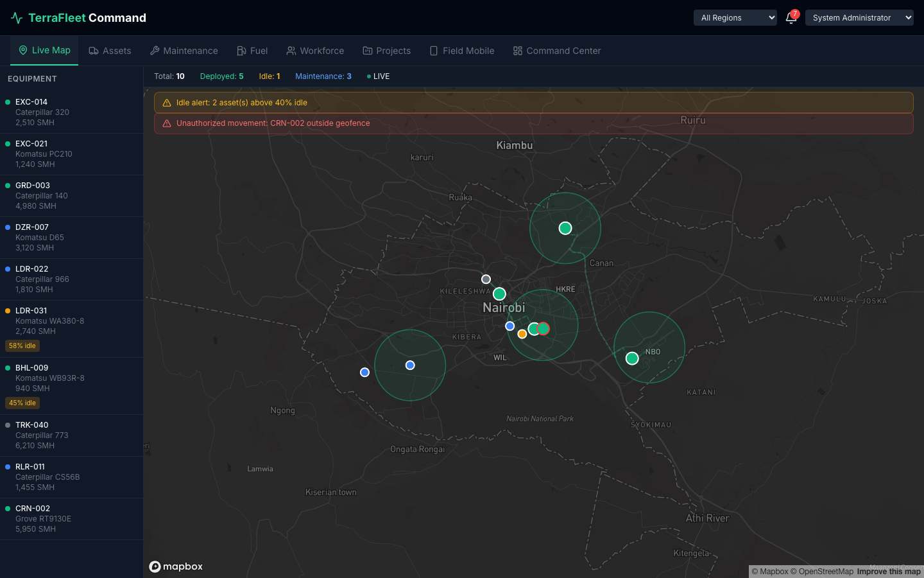Select the Live Map tab
Image resolution: width=924 pixels, height=578 pixels.
(44, 50)
